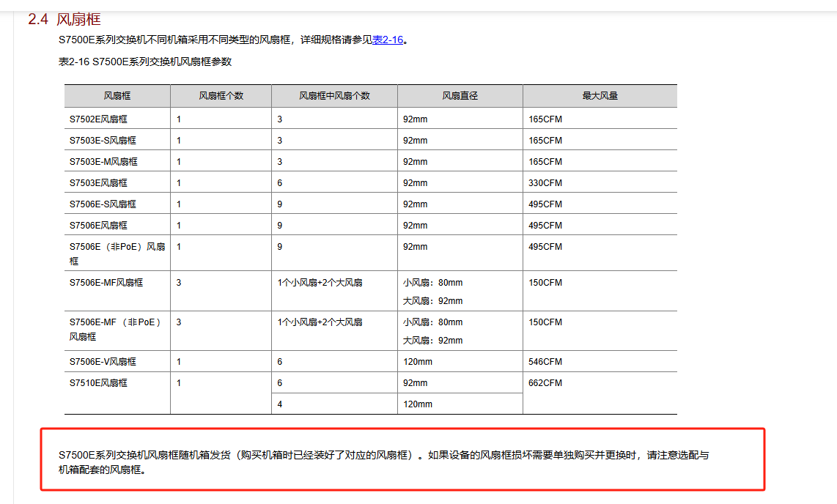The image size is (837, 504).
Task: Click fan count 4 in S7510E row
Action: coord(280,404)
